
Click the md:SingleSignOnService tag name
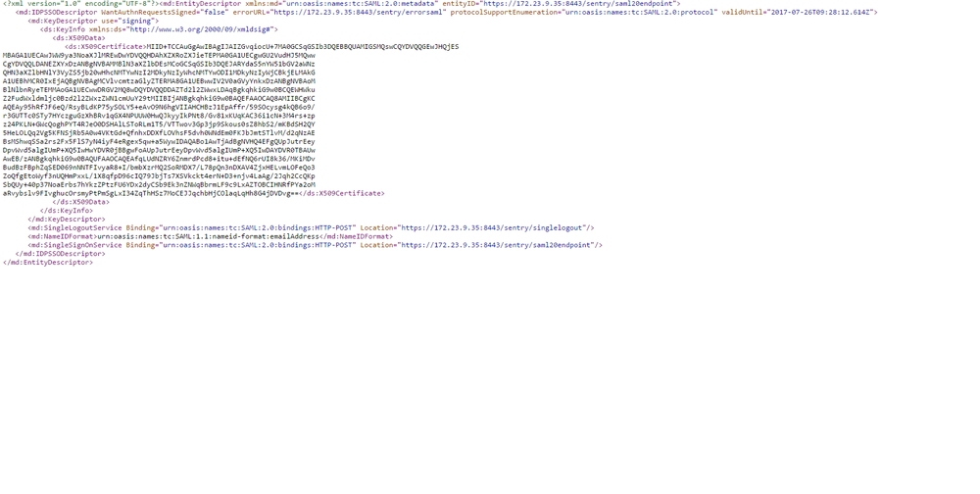pyautogui.click(x=76, y=245)
